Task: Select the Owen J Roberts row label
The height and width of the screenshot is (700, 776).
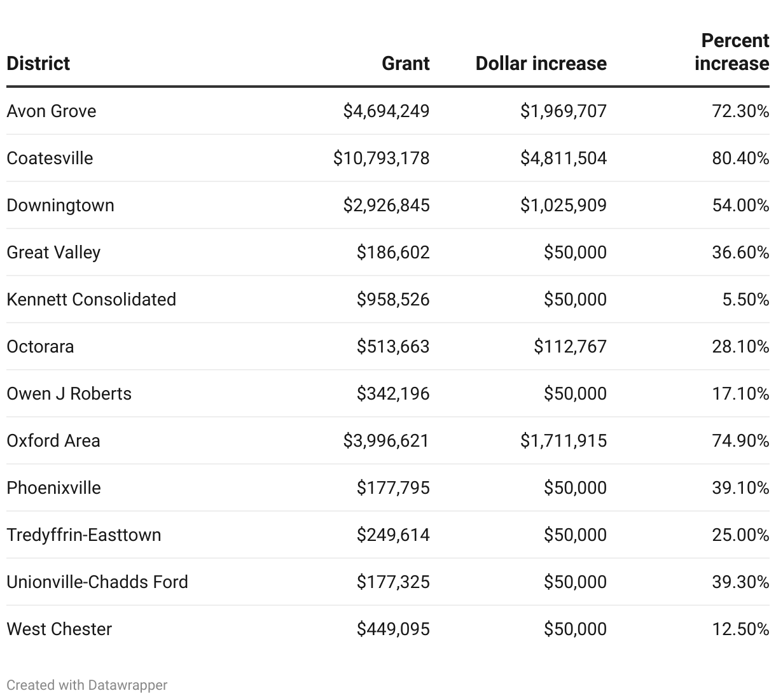Action: pyautogui.click(x=69, y=394)
